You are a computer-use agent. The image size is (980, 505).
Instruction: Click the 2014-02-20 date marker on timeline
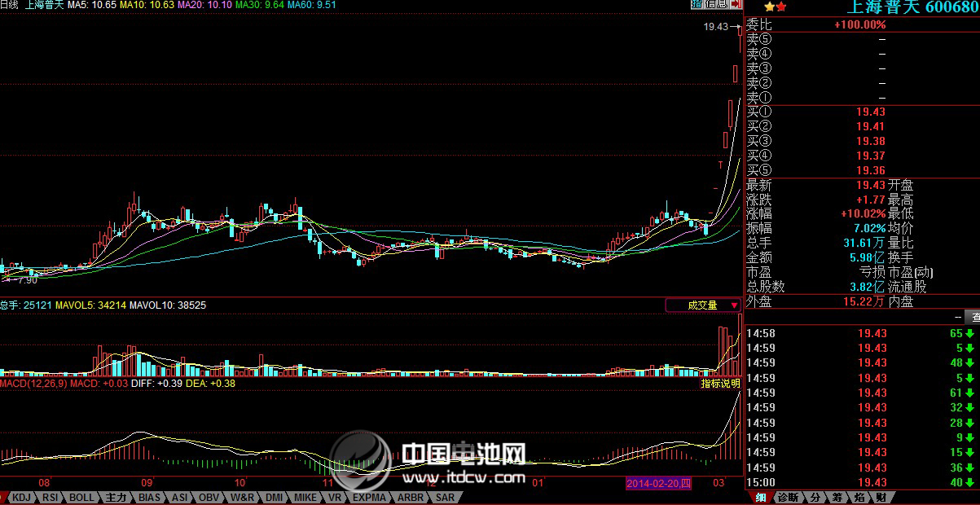(x=658, y=484)
